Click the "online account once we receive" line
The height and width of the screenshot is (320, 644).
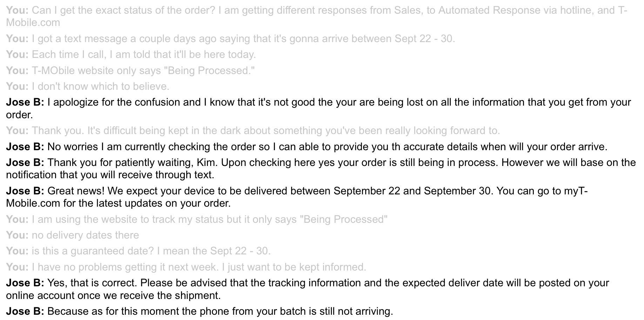(x=113, y=295)
